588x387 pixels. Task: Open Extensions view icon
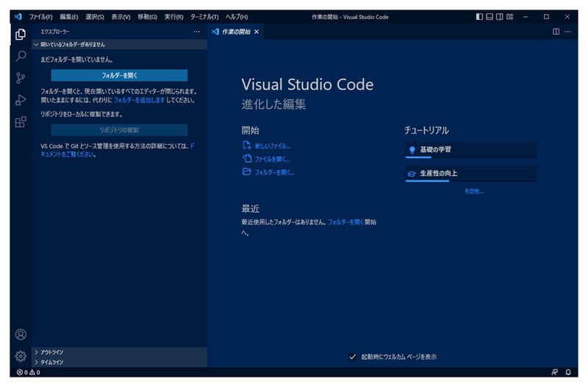click(x=21, y=121)
